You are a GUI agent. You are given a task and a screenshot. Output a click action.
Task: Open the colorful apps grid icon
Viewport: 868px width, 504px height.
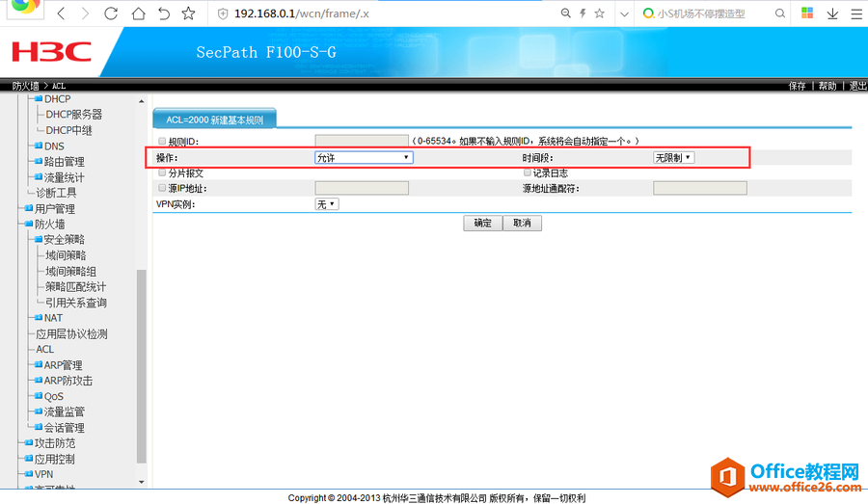[x=807, y=13]
